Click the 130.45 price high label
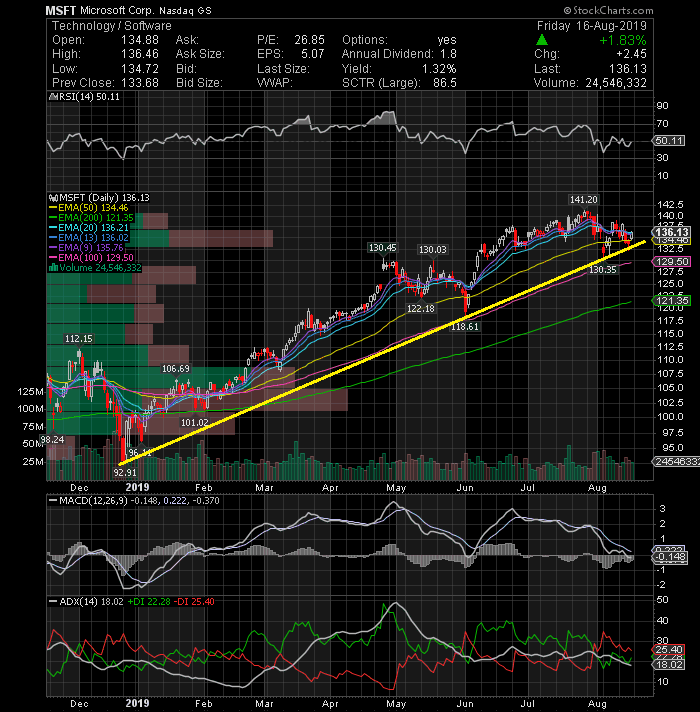The image size is (700, 712). (x=382, y=247)
